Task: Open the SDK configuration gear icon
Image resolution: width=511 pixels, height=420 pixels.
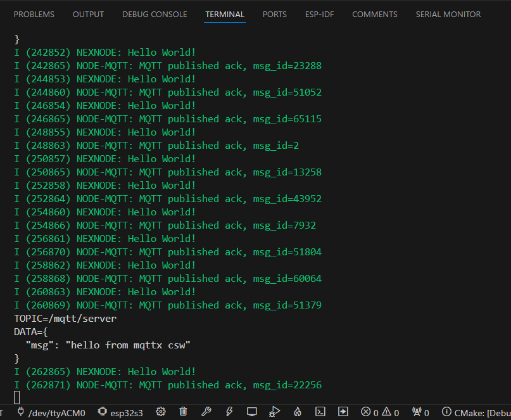Action: coord(161,412)
